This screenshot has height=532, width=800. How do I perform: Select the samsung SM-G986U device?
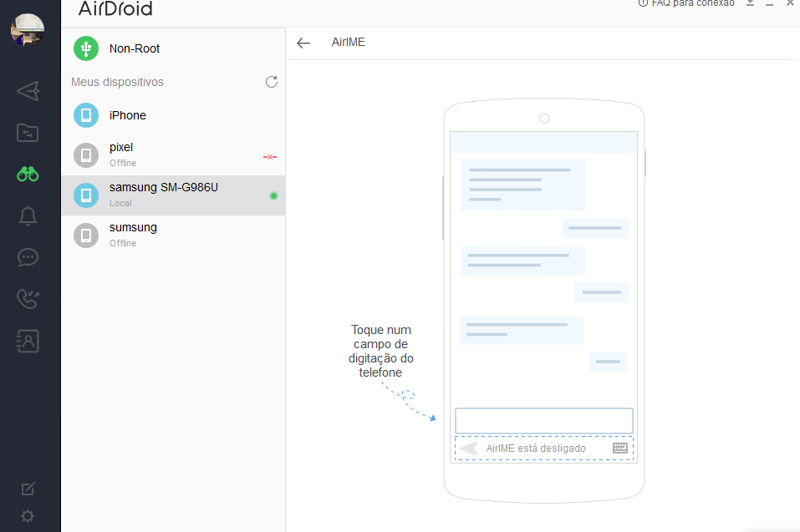point(165,193)
